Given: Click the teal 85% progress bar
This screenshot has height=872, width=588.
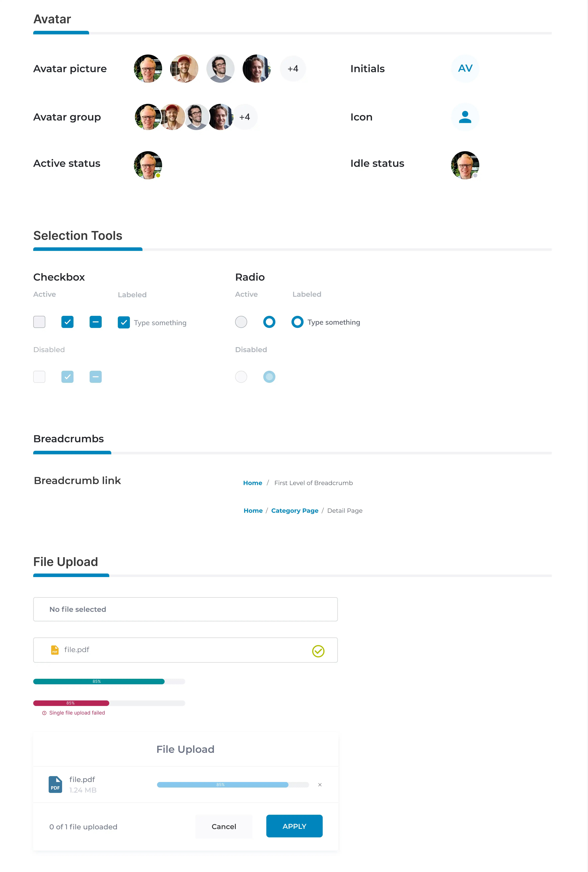Looking at the screenshot, I should click(99, 681).
